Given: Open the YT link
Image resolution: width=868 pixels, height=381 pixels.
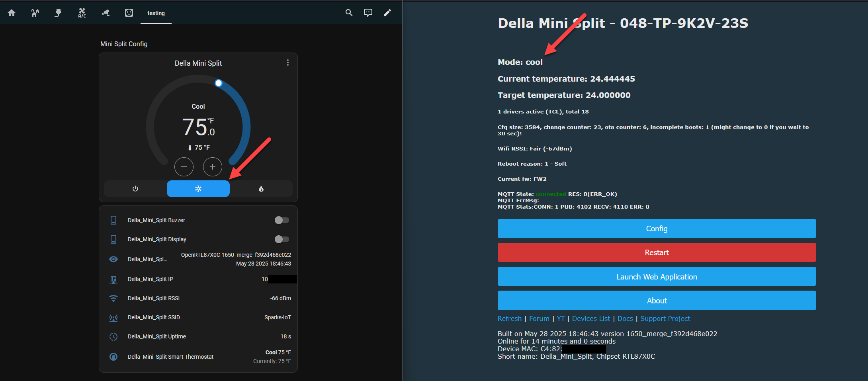Looking at the screenshot, I should [x=561, y=318].
